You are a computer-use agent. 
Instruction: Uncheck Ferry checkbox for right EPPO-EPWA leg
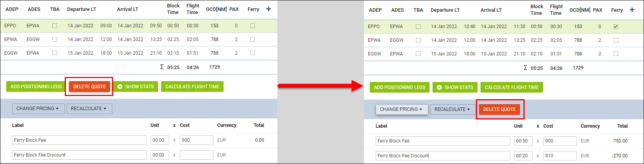pyautogui.click(x=616, y=27)
